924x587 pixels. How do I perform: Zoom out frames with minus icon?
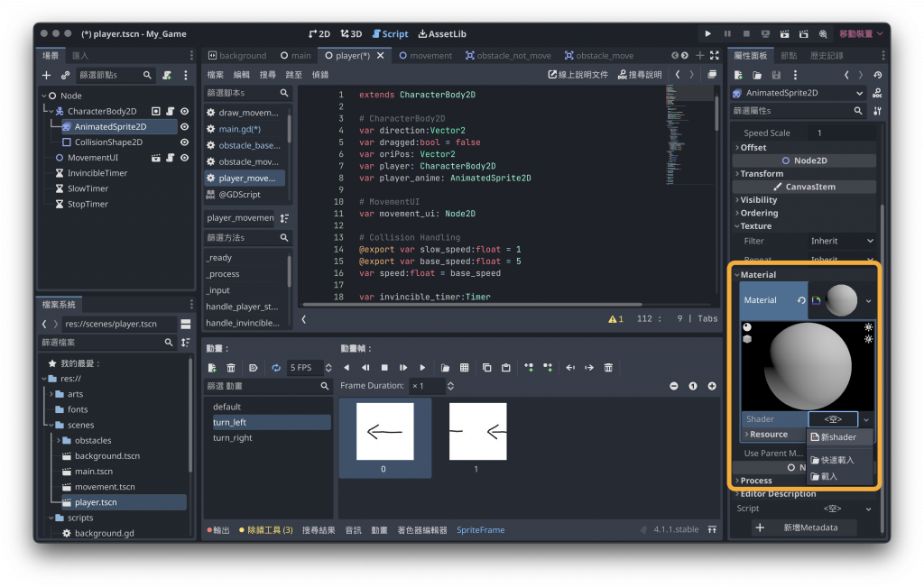coord(673,386)
